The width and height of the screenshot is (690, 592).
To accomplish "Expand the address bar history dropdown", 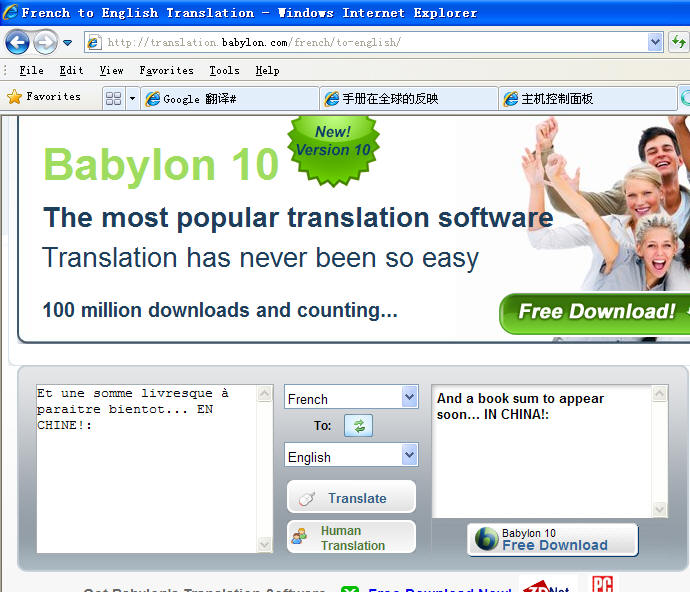I will (x=655, y=42).
